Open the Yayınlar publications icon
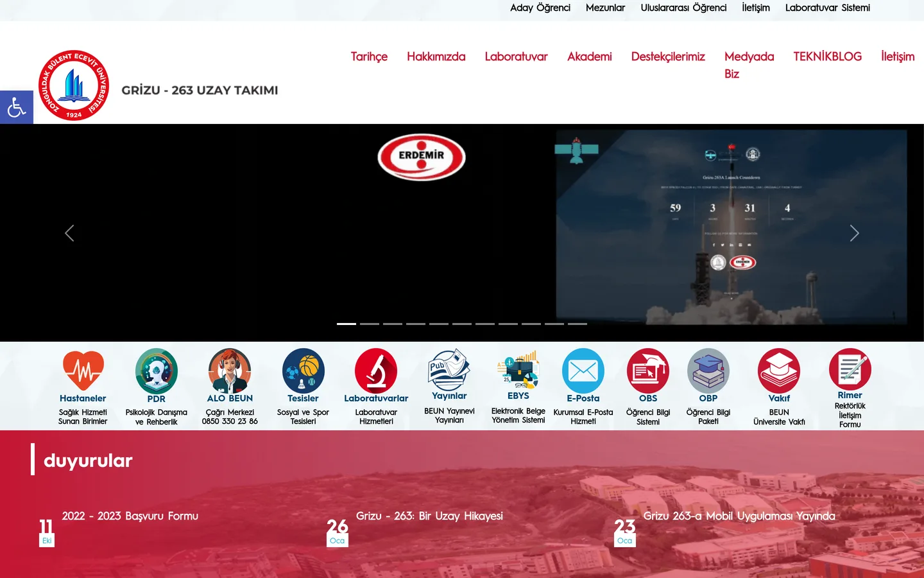924x578 pixels. pyautogui.click(x=449, y=369)
